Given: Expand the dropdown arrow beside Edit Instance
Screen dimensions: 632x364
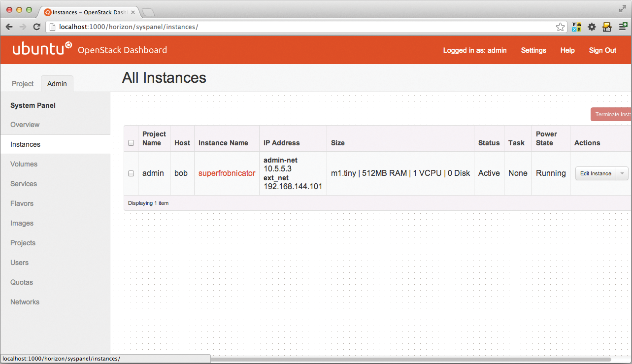Looking at the screenshot, I should (622, 173).
